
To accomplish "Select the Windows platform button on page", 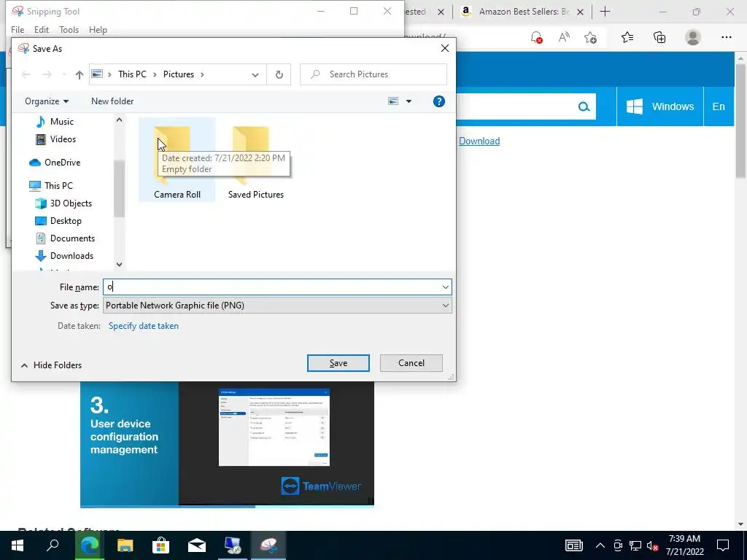I will click(659, 106).
